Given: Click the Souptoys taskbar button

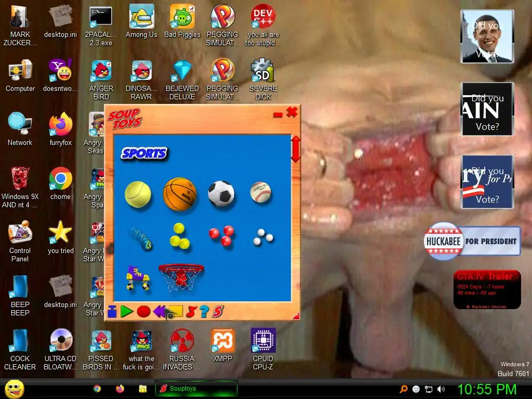Looking at the screenshot, I should click(196, 389).
